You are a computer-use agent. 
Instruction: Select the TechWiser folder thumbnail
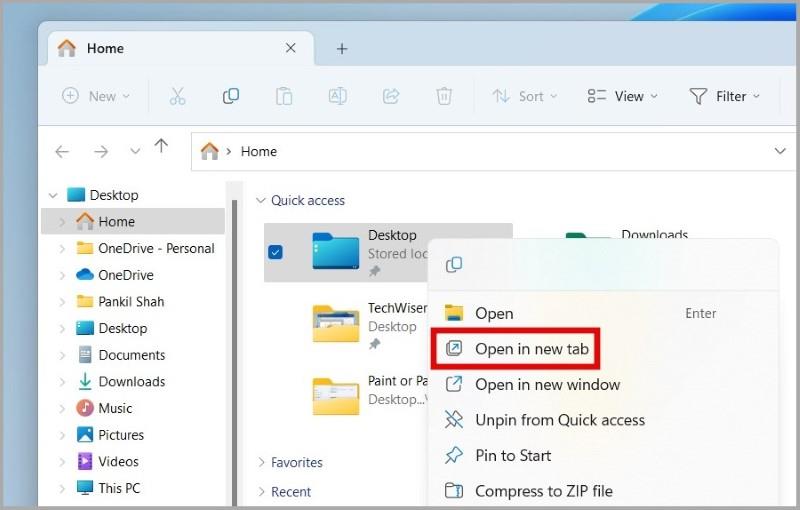335,323
